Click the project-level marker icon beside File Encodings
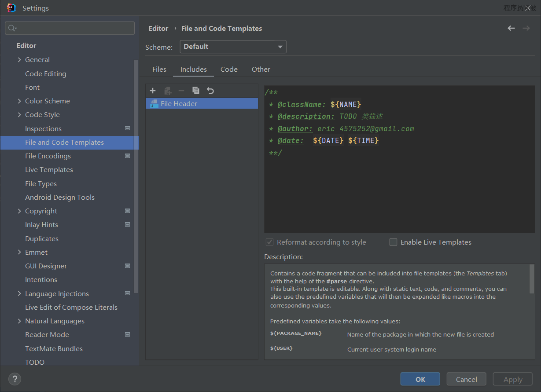 (x=127, y=156)
